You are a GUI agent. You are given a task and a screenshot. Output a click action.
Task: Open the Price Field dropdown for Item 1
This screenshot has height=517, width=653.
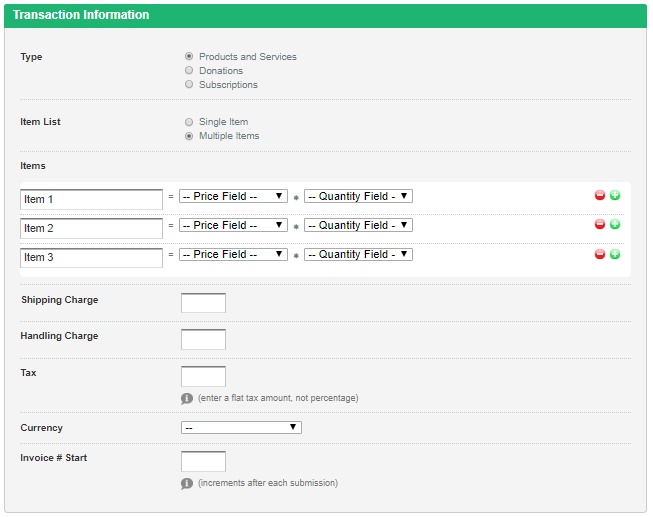click(x=233, y=197)
